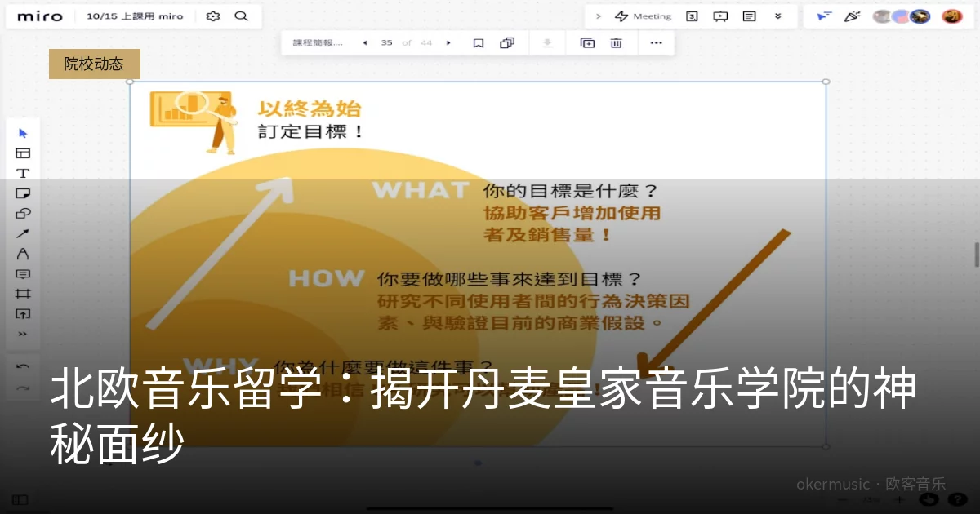Select the connection line arrow tool
Image resolution: width=980 pixels, height=514 pixels.
pos(23,233)
